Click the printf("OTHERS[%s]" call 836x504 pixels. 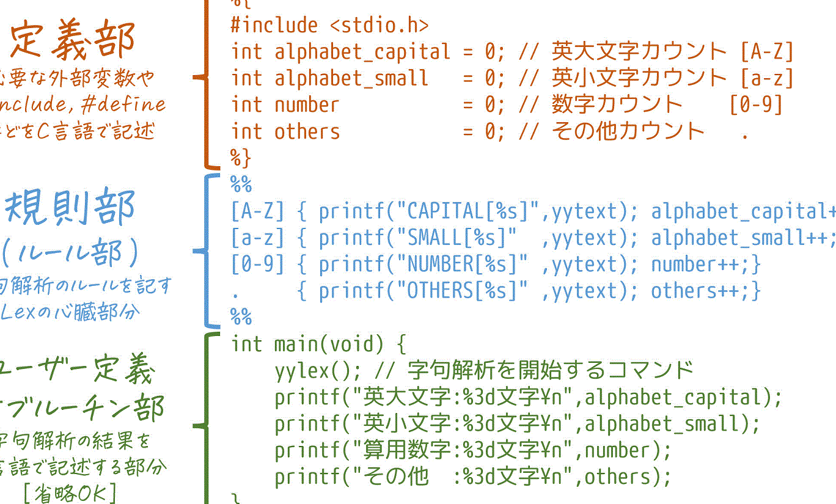[x=423, y=291]
